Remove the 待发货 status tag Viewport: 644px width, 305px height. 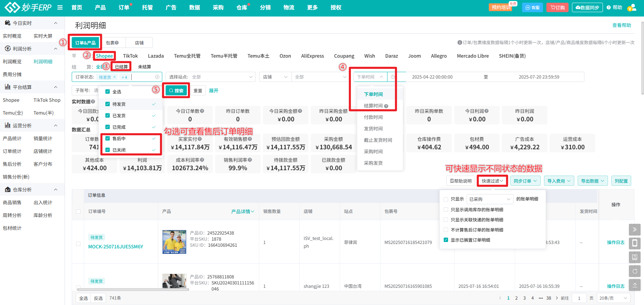tap(114, 77)
